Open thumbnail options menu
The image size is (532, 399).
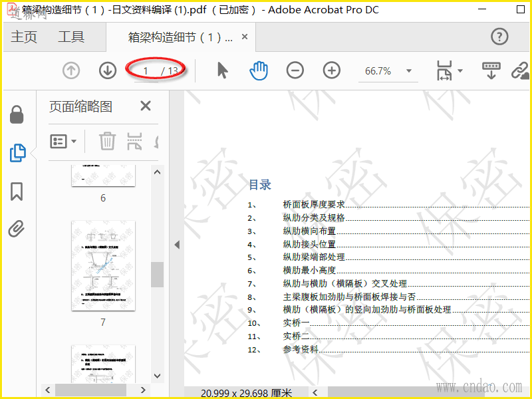coord(63,141)
